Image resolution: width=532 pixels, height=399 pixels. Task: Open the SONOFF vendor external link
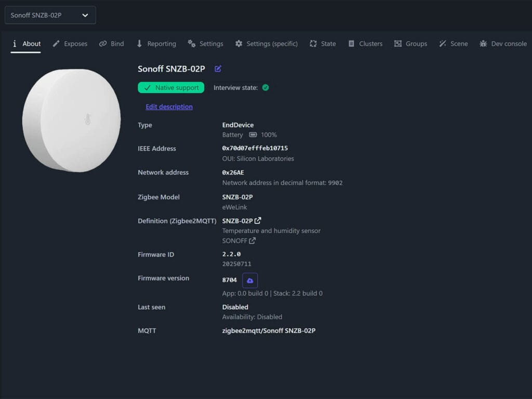coord(252,241)
